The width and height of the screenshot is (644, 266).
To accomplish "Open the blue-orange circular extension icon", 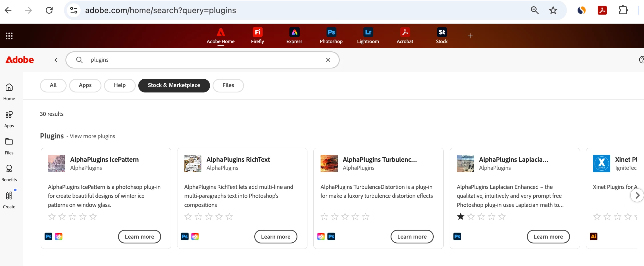I will click(582, 11).
